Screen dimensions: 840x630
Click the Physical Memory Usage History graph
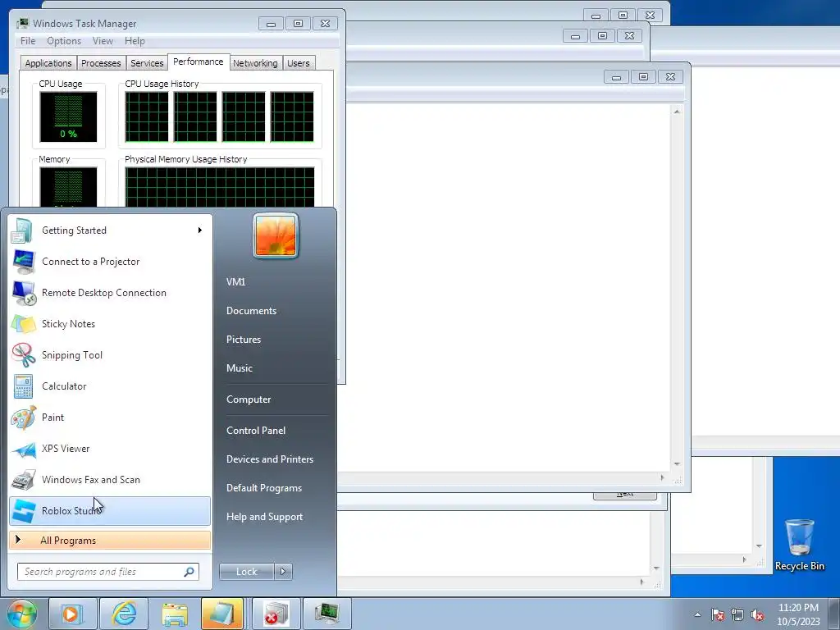coord(220,188)
